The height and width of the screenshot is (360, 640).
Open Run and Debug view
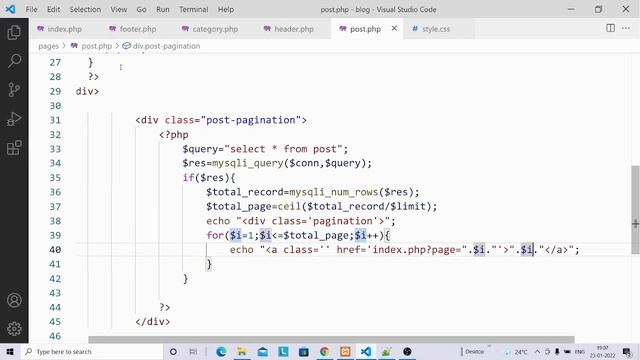pos(14,119)
